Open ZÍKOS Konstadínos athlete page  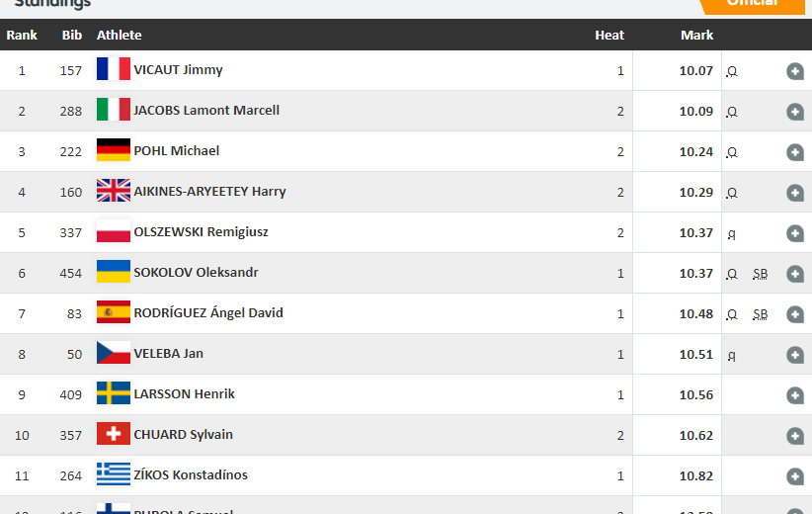[191, 474]
